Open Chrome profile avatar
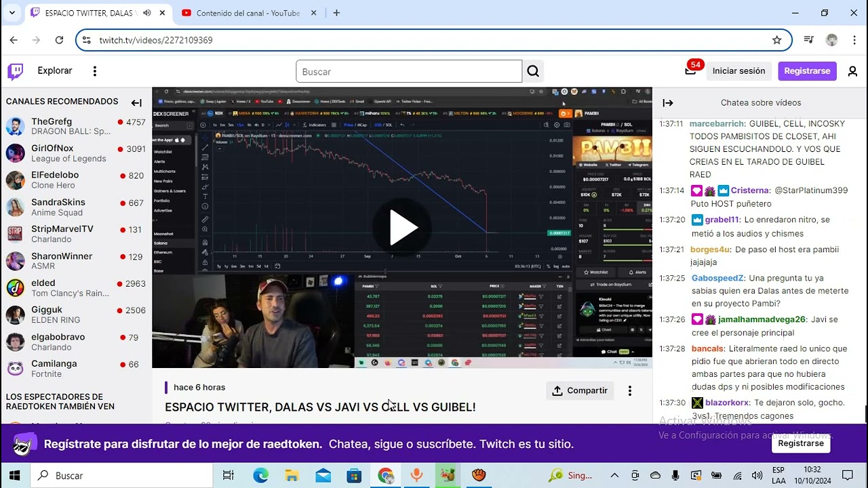 point(831,40)
